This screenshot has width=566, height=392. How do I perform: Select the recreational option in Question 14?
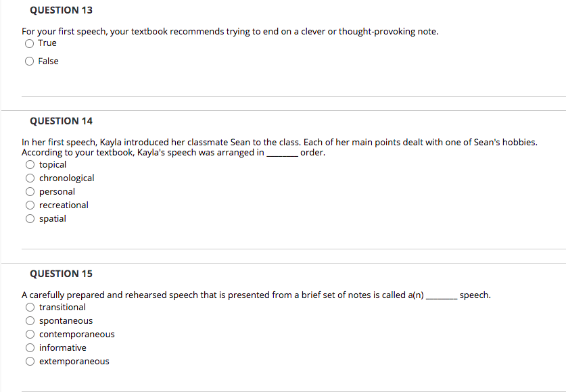[30, 205]
